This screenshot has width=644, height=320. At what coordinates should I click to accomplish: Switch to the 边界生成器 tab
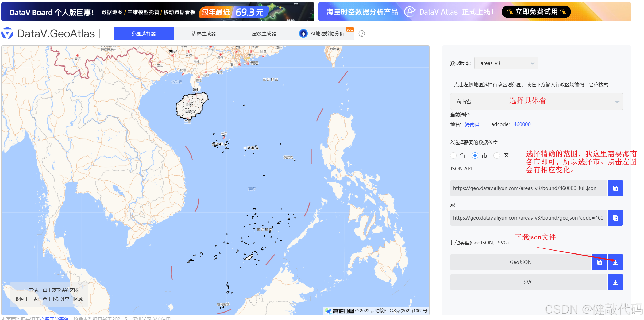[x=204, y=33]
